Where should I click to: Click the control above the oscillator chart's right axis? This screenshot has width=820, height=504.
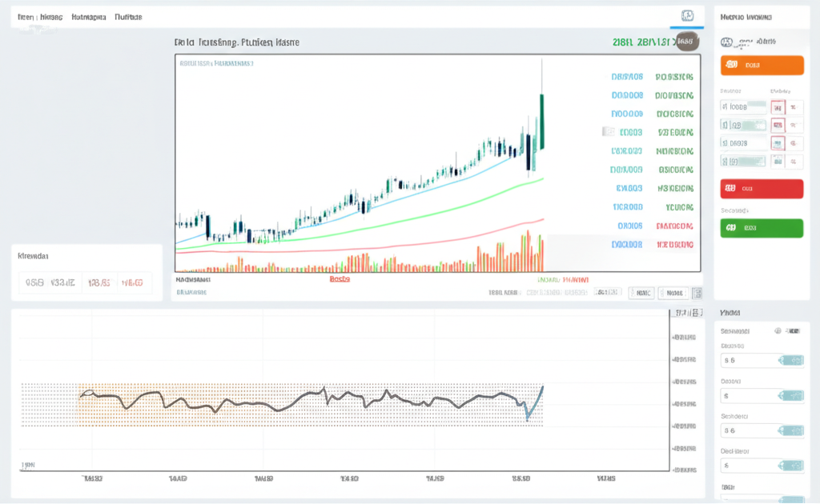(x=688, y=313)
